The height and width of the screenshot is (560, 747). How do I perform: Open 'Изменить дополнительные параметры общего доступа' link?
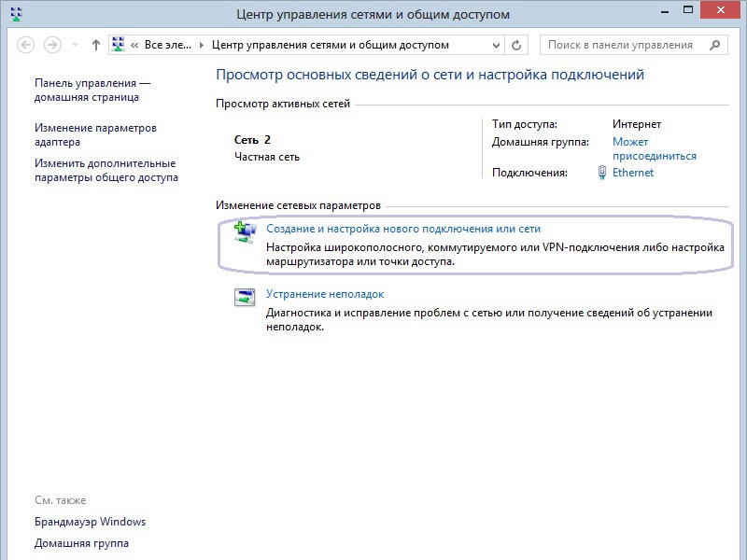[x=106, y=170]
